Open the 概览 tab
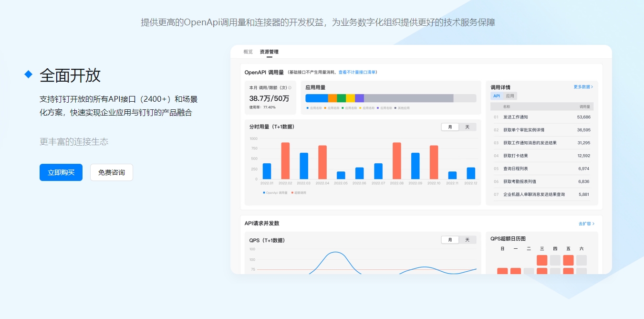Screen dimensions: 644x319 pyautogui.click(x=248, y=52)
